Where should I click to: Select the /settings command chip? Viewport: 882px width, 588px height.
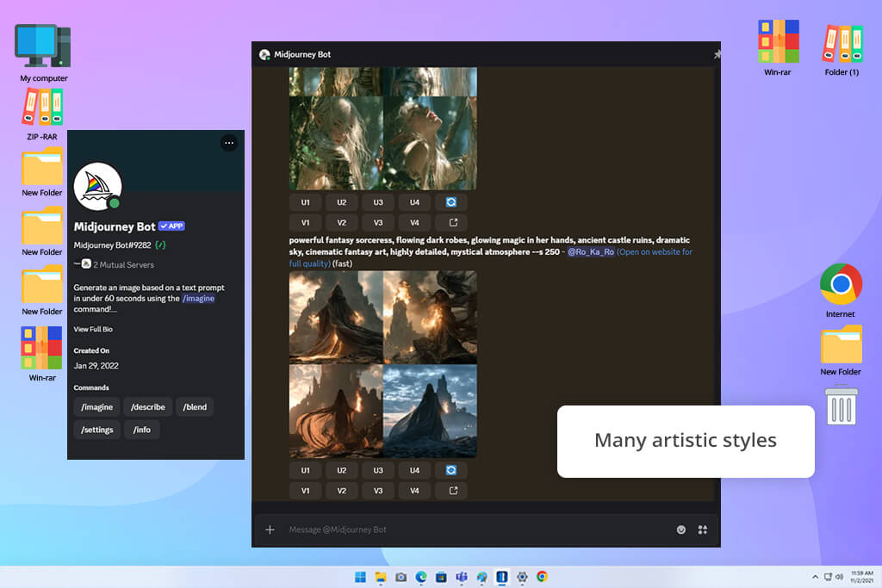(96, 430)
